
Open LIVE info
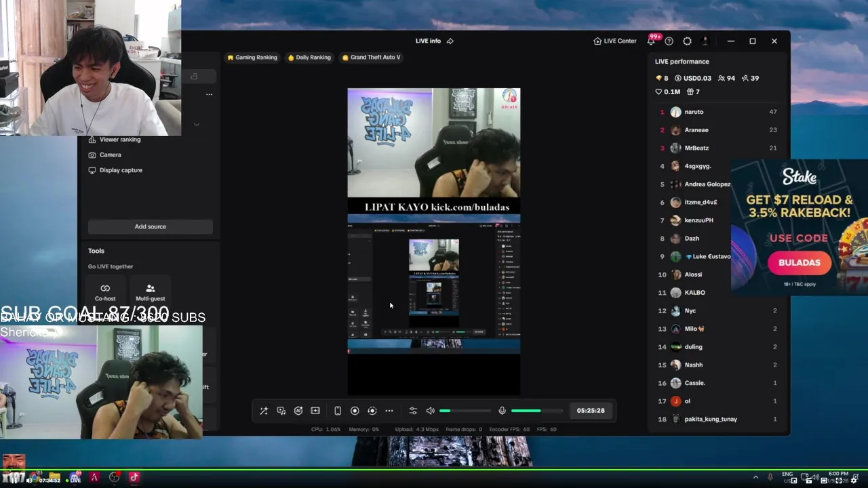[x=428, y=41]
